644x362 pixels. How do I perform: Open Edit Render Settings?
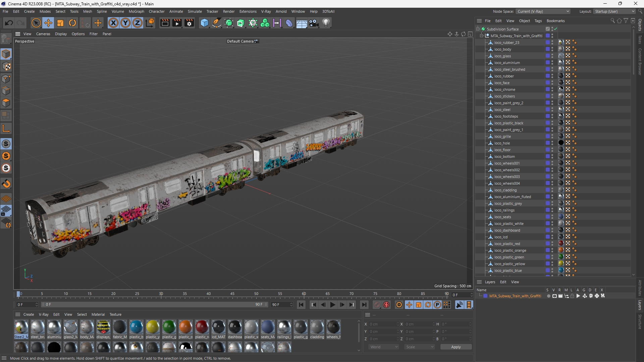pyautogui.click(x=189, y=23)
